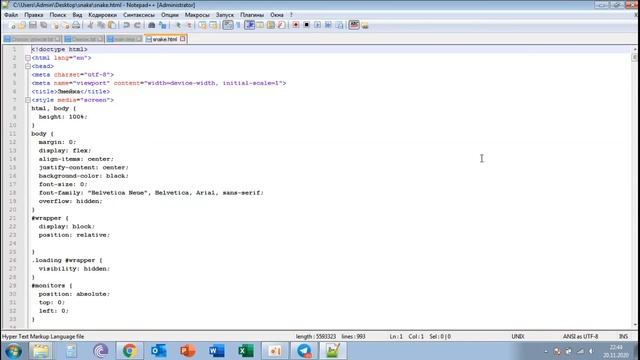640x360 pixels.
Task: Open Telegram from the taskbar
Action: (304, 351)
